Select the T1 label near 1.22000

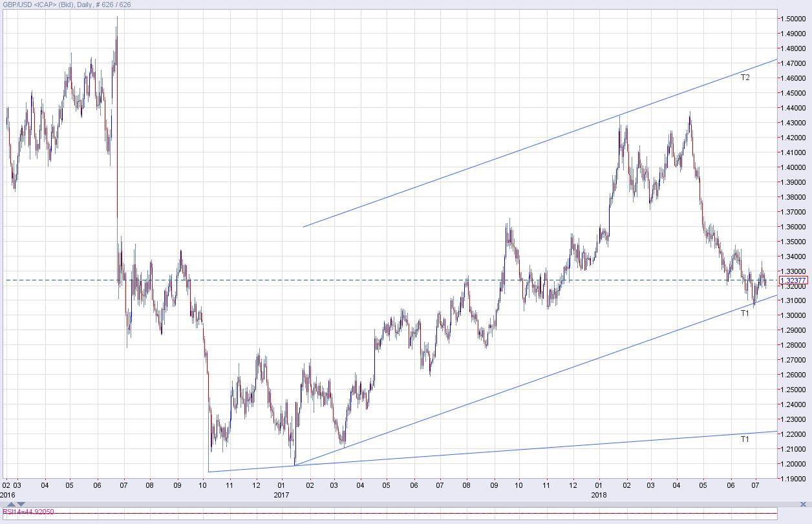pos(745,439)
